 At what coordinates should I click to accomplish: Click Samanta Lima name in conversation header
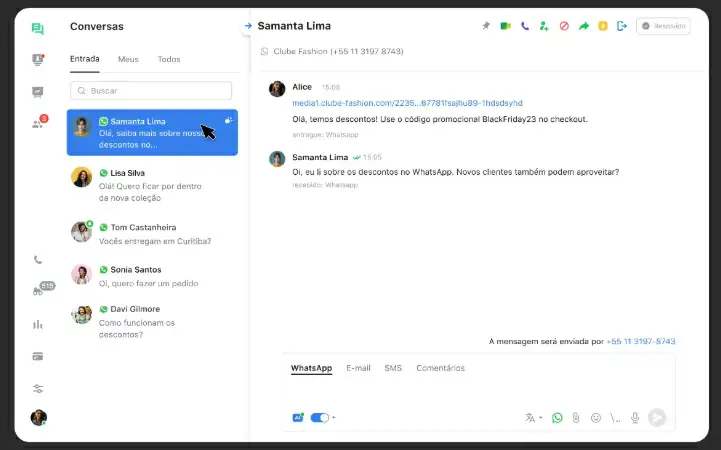tap(294, 26)
